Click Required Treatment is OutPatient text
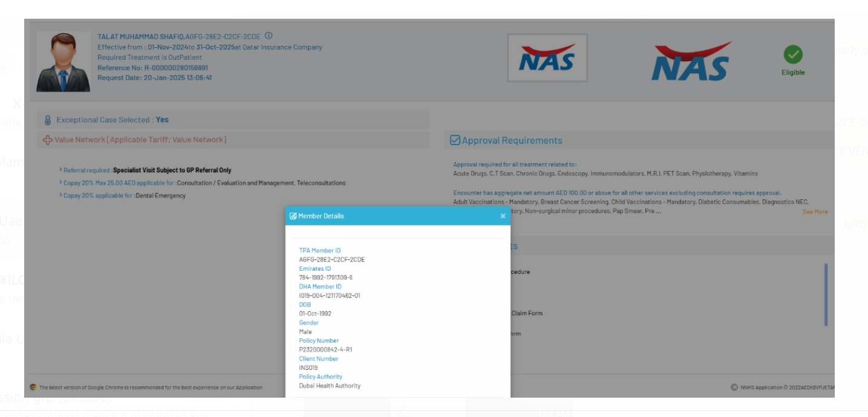868x417 pixels. point(149,57)
